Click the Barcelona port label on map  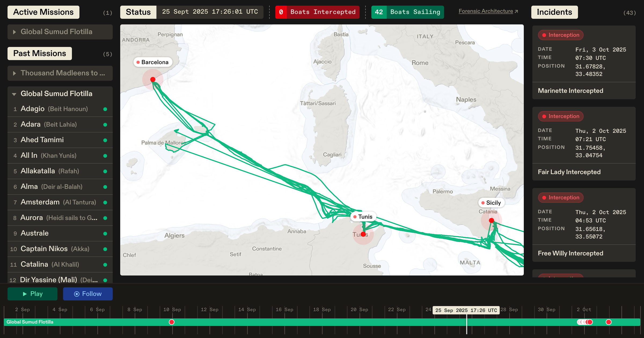[153, 62]
